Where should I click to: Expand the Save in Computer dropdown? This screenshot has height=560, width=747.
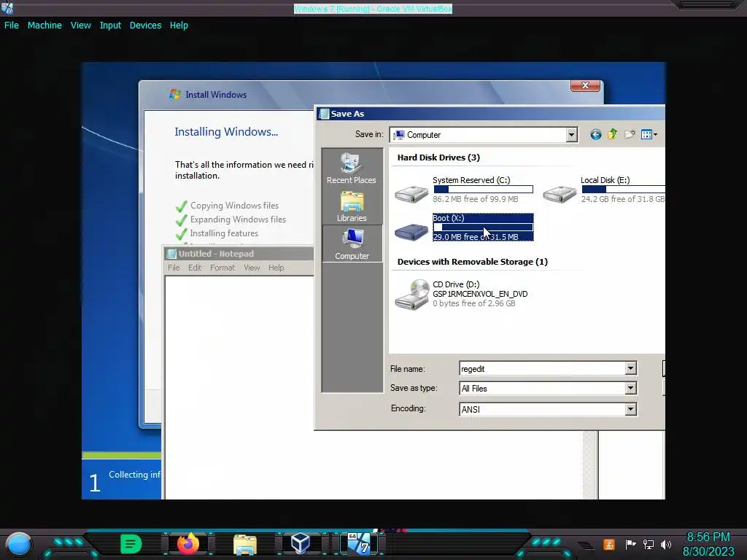pyautogui.click(x=571, y=135)
